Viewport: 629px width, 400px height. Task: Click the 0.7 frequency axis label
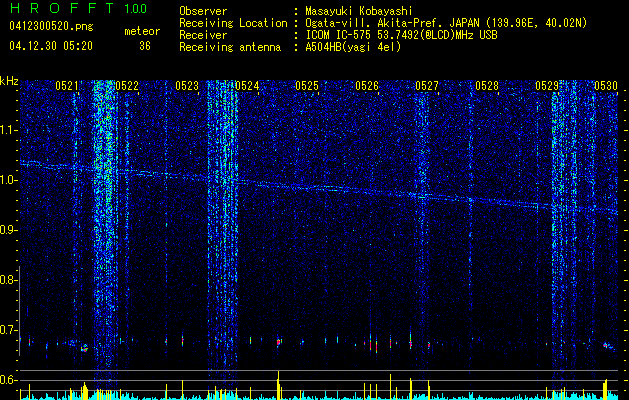click(9, 330)
